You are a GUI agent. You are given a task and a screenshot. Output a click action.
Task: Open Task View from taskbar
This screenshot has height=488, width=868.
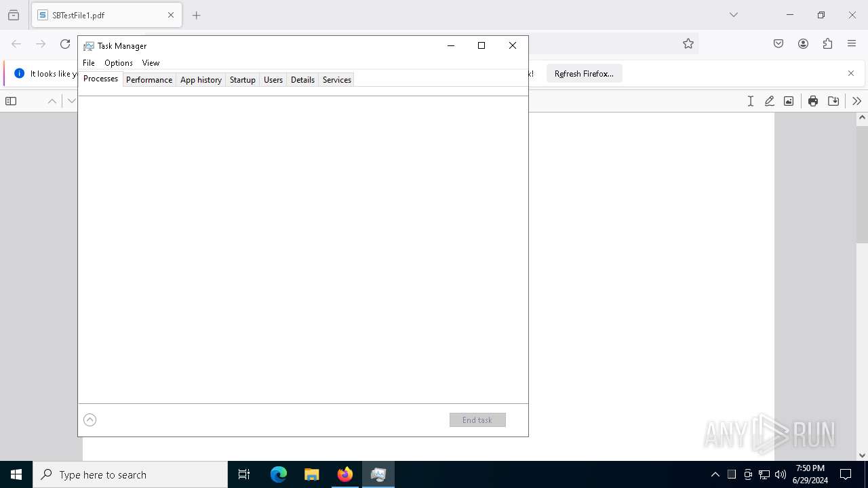coord(244,474)
